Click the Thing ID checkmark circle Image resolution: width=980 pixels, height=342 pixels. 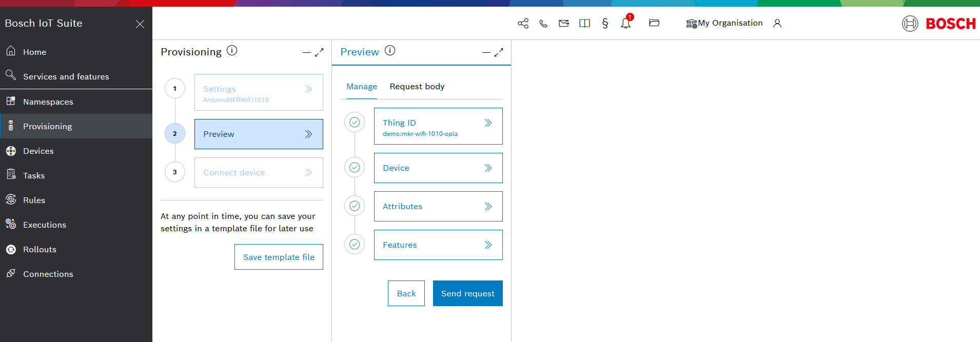coord(355,122)
